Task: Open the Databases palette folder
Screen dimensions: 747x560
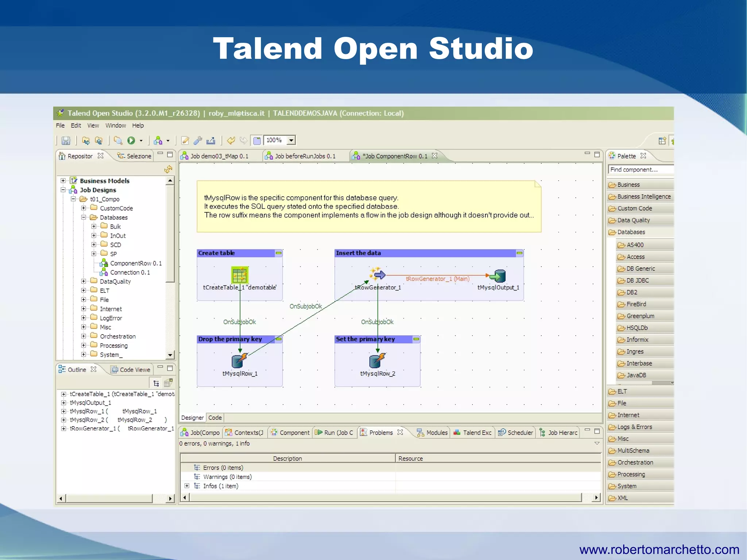Action: tap(631, 232)
